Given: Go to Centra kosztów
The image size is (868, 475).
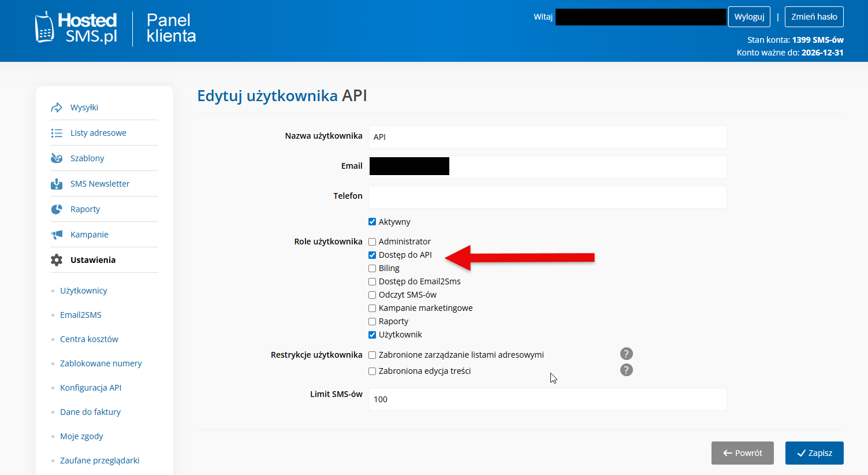Looking at the screenshot, I should 89,339.
